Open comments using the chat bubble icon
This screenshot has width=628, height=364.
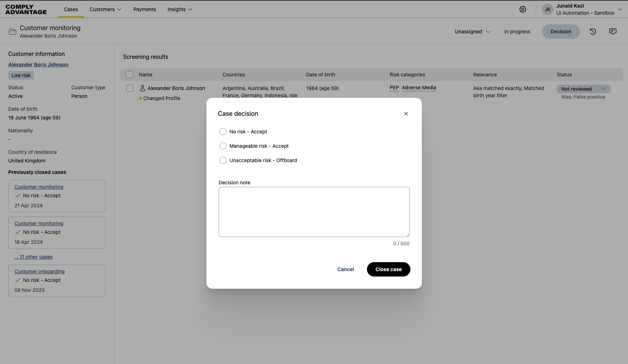pyautogui.click(x=613, y=32)
